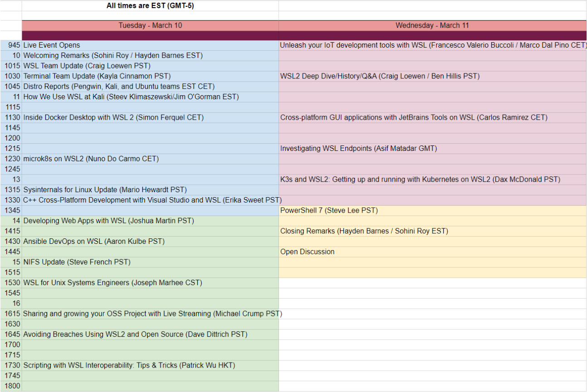Select 'WSL for Unix Systems Engineers' cell
Viewport: 587px width, 392px height.
150,283
